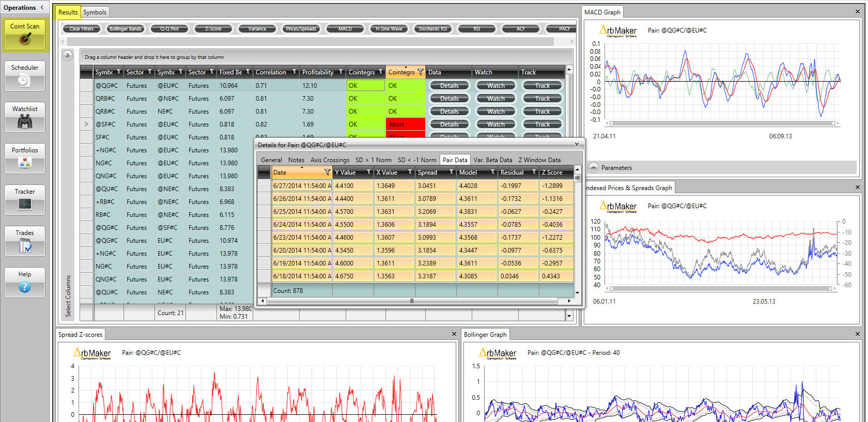Viewport: 868px width, 422px height.
Task: Open the SD < -1 Norm tab
Action: click(x=417, y=160)
